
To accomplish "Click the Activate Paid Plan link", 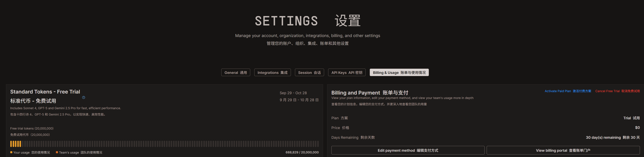I will tap(568, 91).
